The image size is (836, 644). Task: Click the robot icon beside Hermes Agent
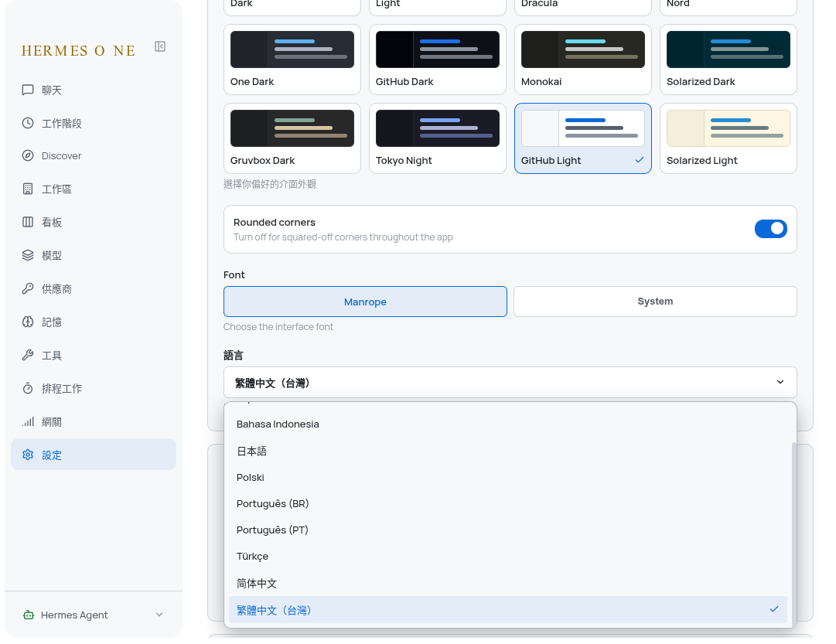point(29,615)
